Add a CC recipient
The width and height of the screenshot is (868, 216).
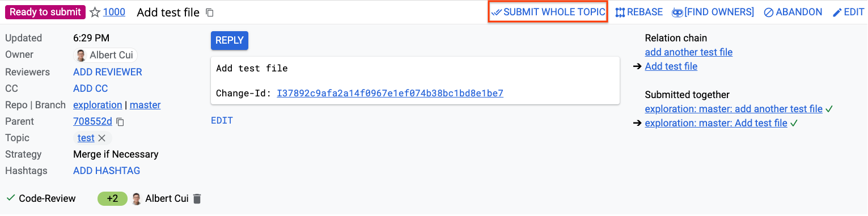(x=91, y=88)
